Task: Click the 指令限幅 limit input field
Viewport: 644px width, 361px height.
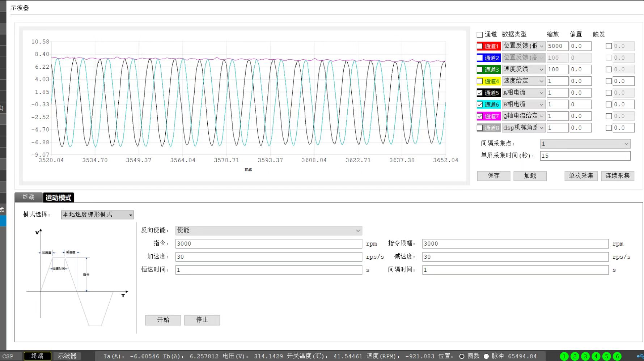Action: tap(515, 244)
